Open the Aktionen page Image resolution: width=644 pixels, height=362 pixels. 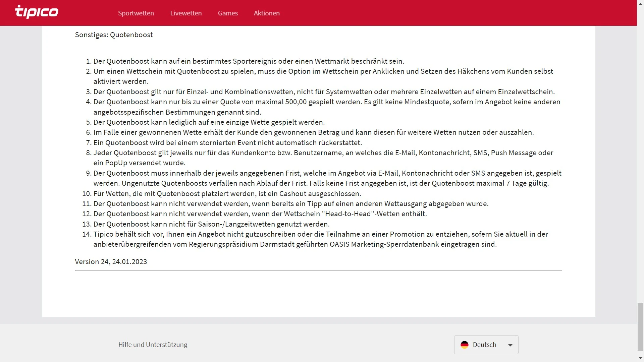[267, 13]
